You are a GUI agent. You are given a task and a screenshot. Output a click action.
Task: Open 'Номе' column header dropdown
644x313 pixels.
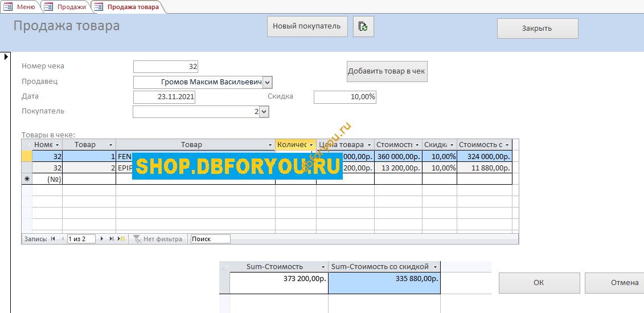57,145
